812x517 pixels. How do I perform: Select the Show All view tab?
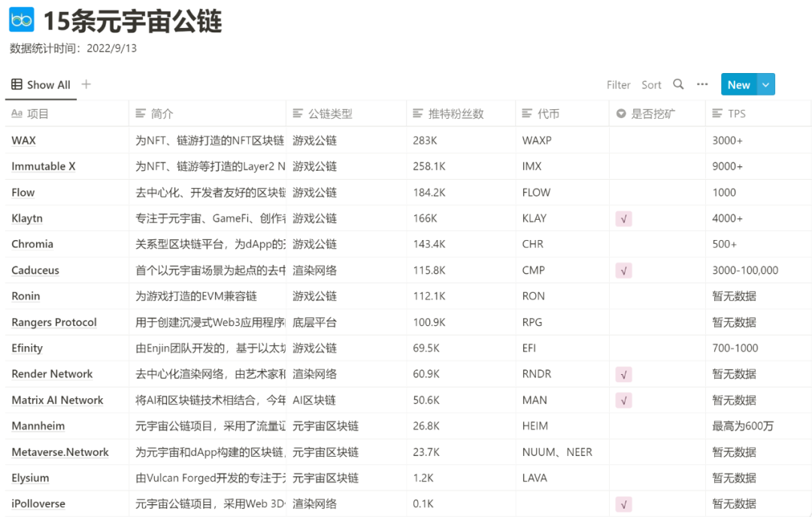click(x=41, y=84)
